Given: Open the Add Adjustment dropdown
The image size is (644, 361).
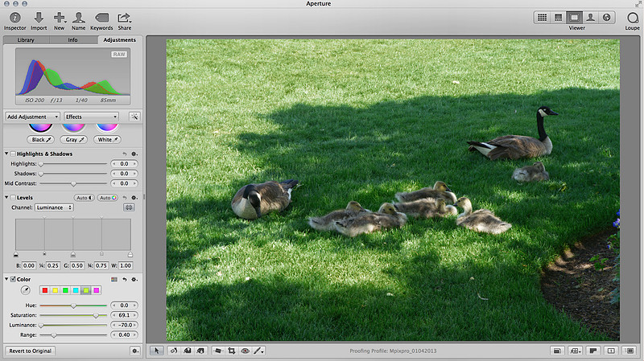Looking at the screenshot, I should click(32, 117).
